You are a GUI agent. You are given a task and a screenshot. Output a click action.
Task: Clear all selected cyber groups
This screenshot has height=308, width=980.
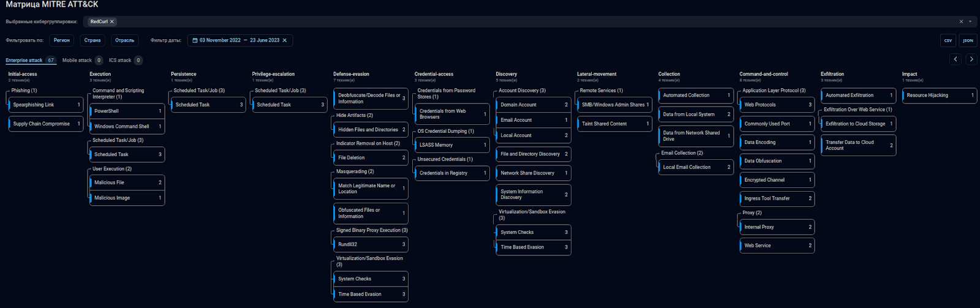pos(961,21)
